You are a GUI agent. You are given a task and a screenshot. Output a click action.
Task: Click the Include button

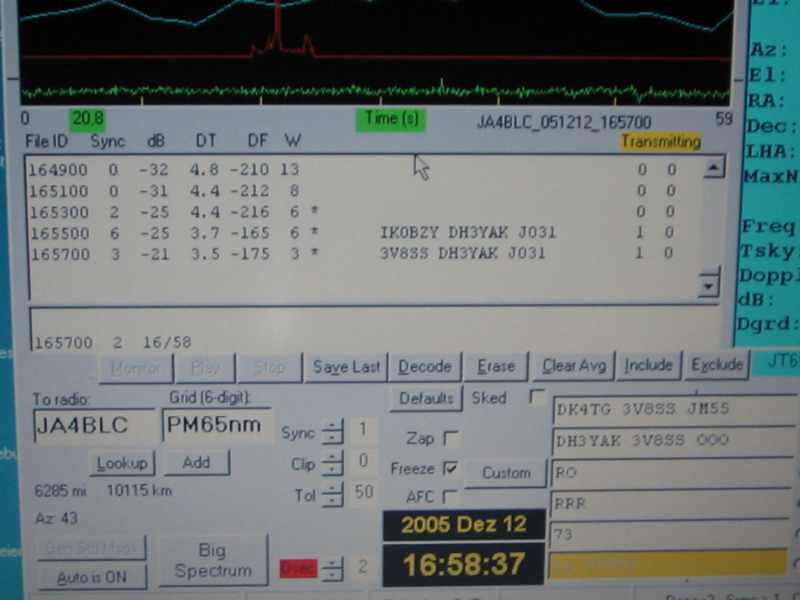point(648,366)
